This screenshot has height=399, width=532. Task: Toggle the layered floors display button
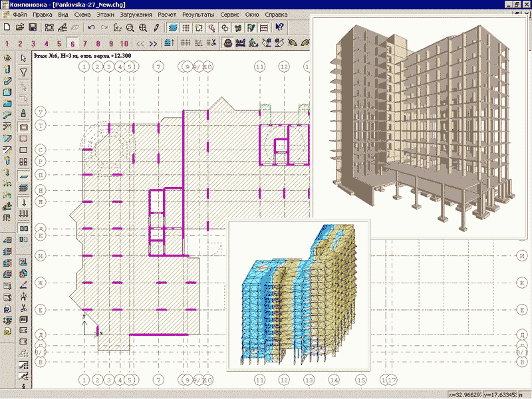(x=173, y=27)
